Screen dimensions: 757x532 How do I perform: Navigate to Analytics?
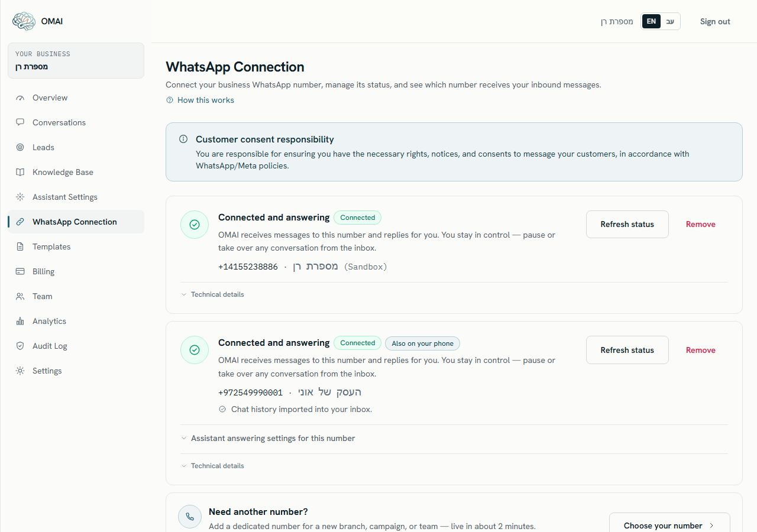coord(76,322)
